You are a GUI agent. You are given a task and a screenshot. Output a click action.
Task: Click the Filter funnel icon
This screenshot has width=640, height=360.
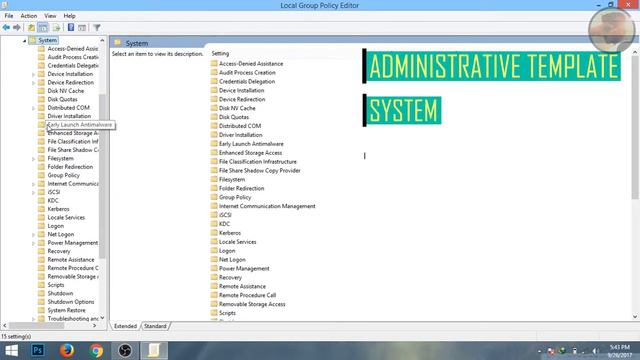(97, 28)
